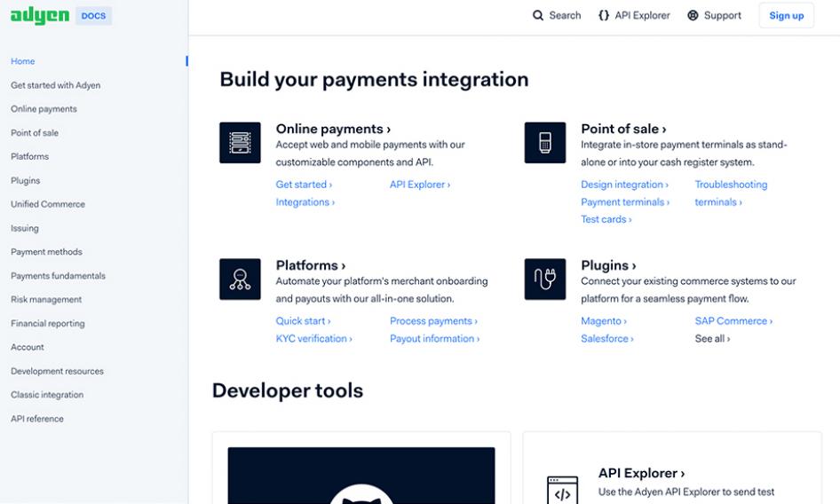
Task: Open Payment methods in the sidebar
Action: click(x=46, y=252)
